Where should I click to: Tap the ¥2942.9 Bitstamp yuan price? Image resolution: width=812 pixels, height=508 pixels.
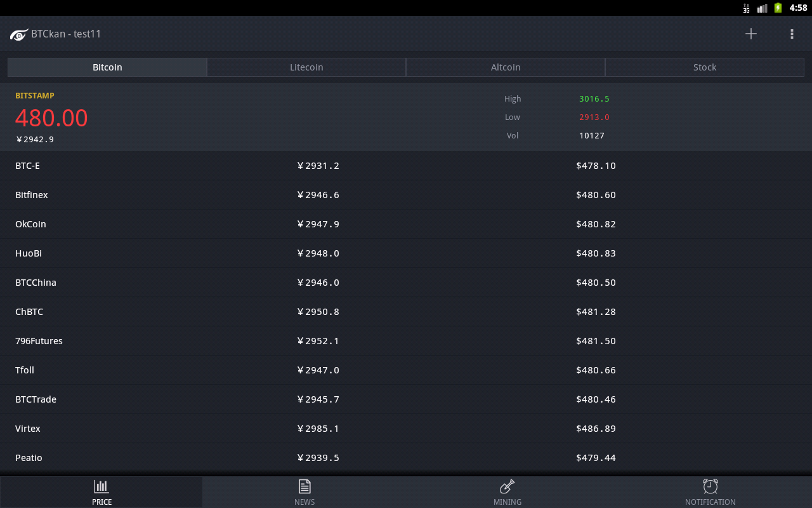coord(35,140)
